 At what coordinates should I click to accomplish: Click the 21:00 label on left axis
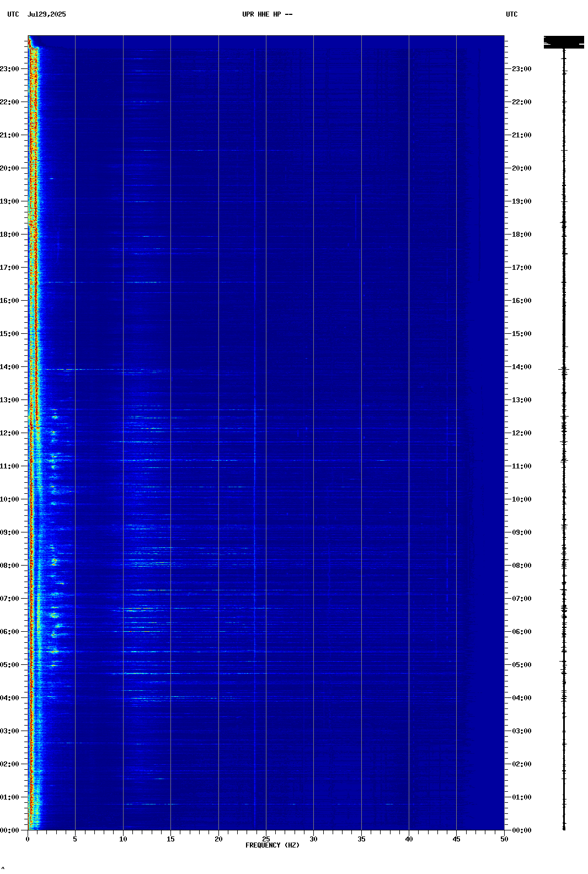(x=10, y=135)
